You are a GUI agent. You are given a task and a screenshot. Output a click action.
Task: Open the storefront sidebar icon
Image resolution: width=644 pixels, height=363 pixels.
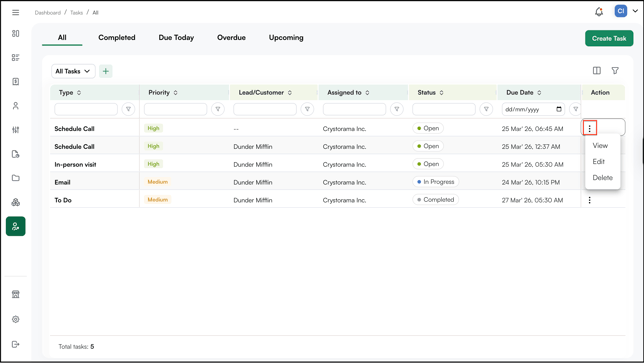click(16, 294)
